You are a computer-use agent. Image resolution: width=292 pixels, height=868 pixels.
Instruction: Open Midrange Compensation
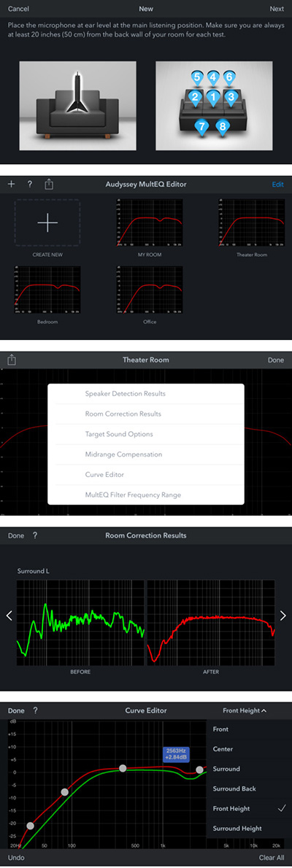(146, 454)
